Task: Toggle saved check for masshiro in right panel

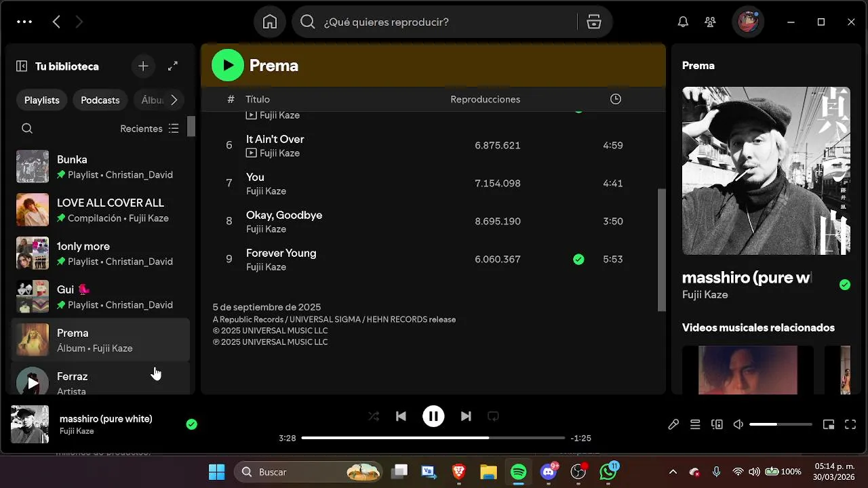Action: click(845, 285)
